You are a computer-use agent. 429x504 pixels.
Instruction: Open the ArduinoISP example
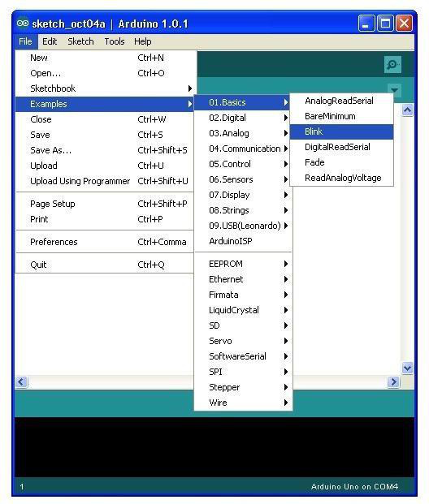coord(243,241)
